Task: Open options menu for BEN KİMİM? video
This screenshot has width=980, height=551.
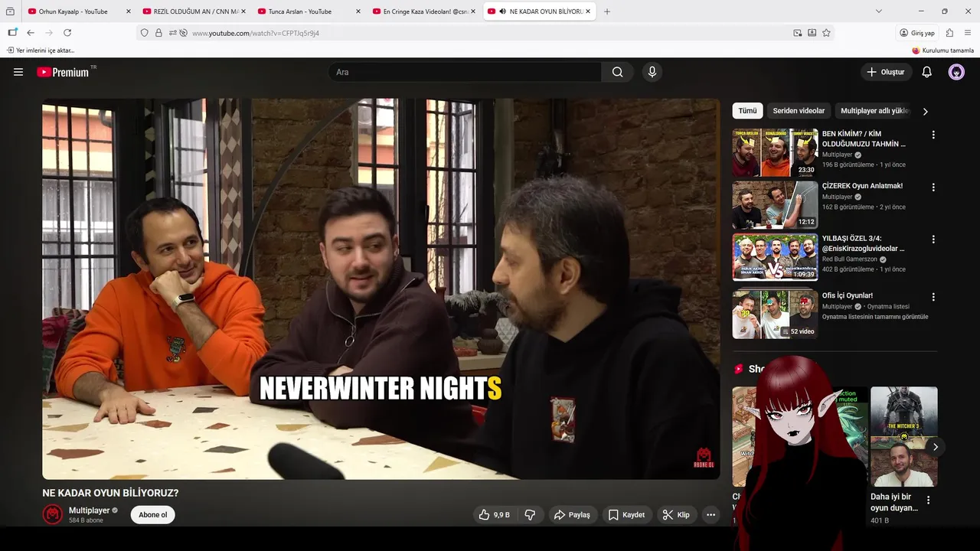Action: pos(933,135)
